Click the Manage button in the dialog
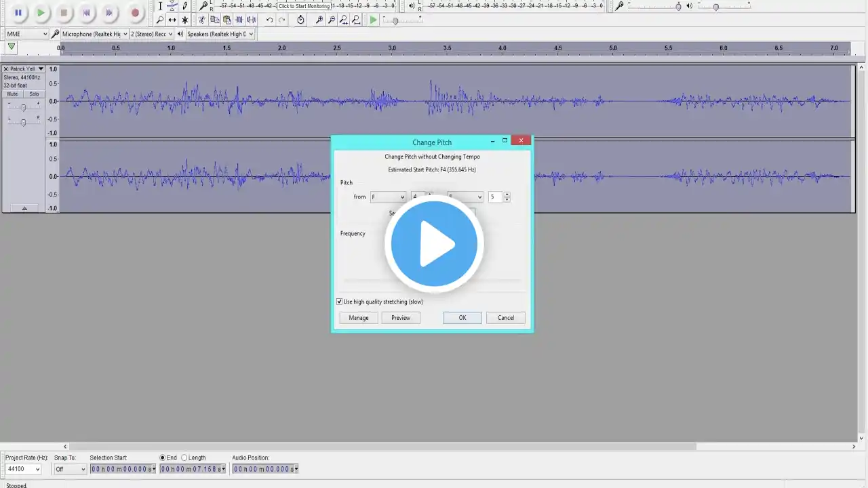This screenshot has width=868, height=488. [359, 318]
